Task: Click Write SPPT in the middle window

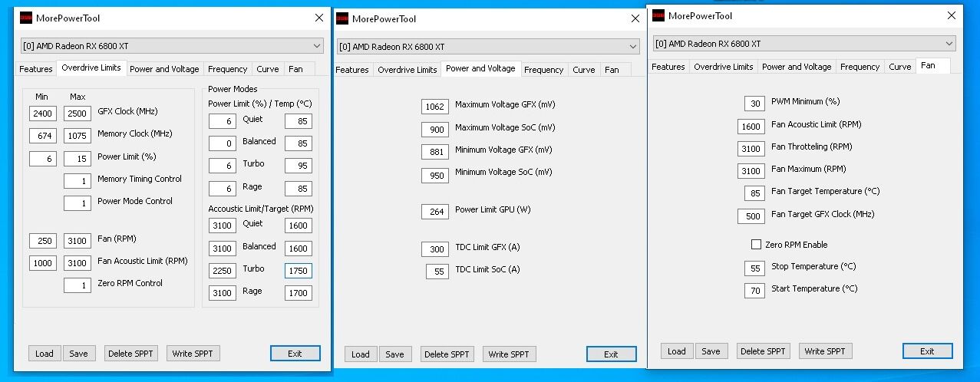Action: point(510,354)
